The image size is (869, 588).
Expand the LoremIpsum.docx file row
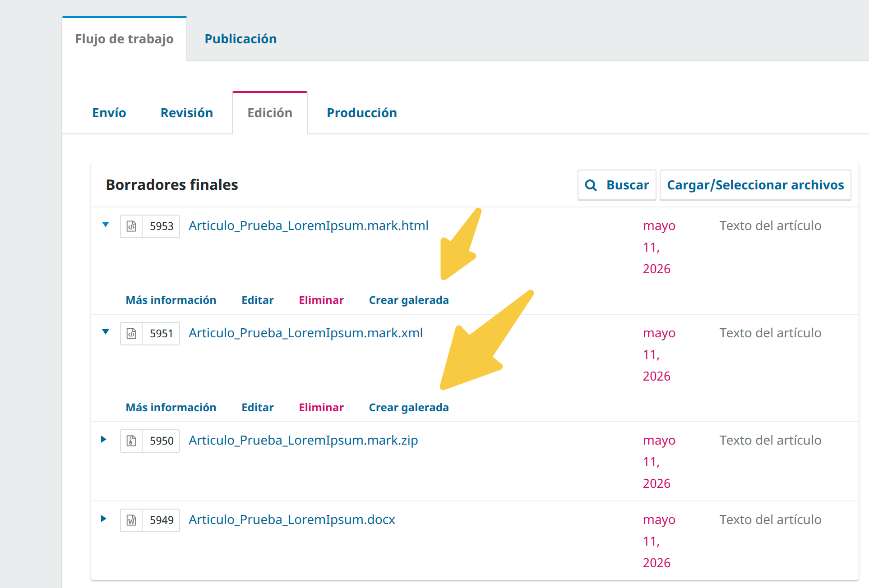(x=104, y=519)
